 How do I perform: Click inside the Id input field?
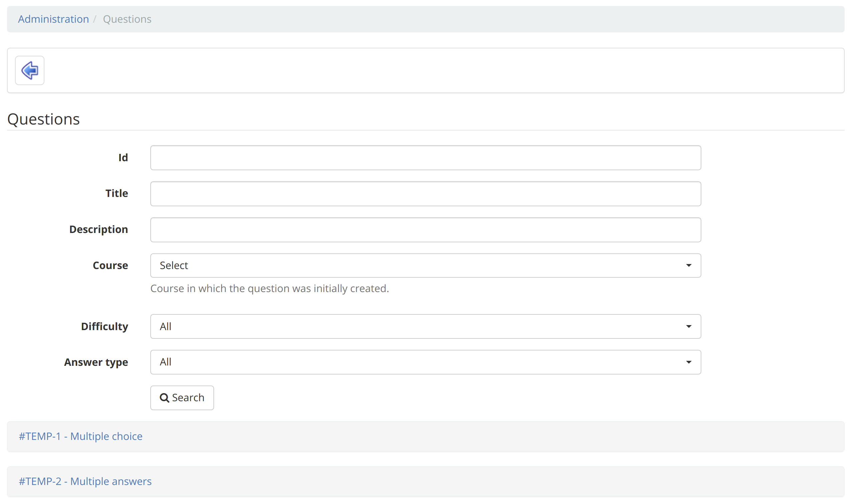click(x=425, y=157)
